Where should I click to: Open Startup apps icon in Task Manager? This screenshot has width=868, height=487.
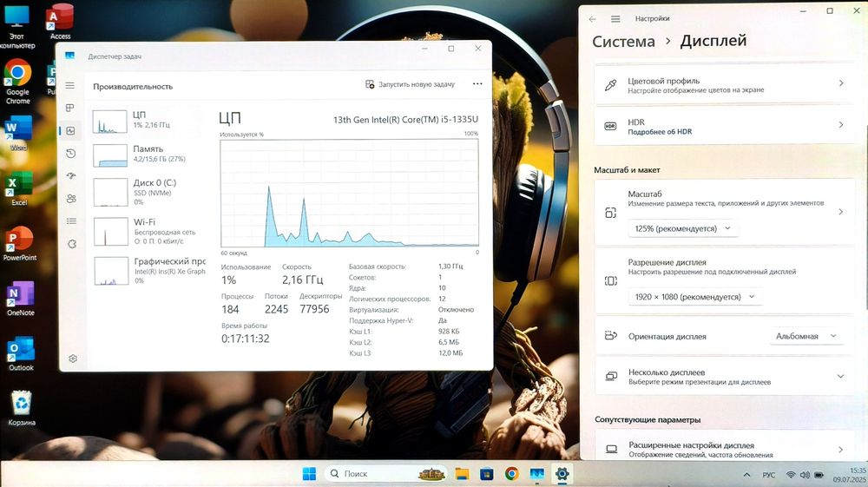(x=71, y=176)
